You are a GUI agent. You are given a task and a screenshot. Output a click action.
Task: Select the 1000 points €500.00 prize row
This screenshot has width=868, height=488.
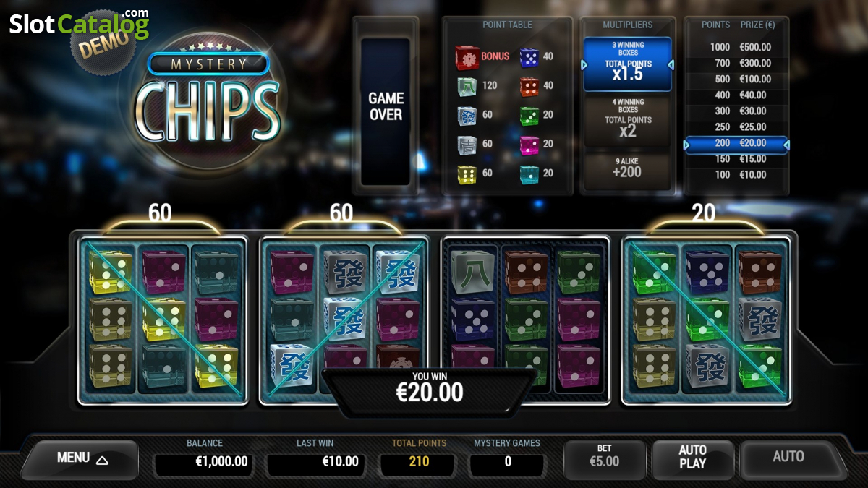(736, 47)
